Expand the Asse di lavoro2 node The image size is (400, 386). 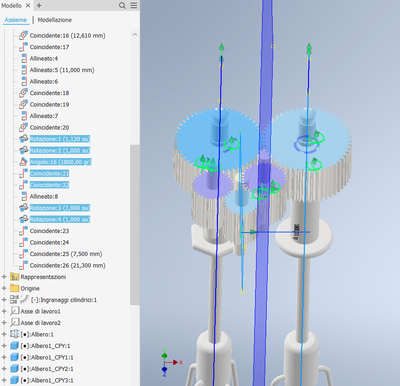pyautogui.click(x=4, y=323)
